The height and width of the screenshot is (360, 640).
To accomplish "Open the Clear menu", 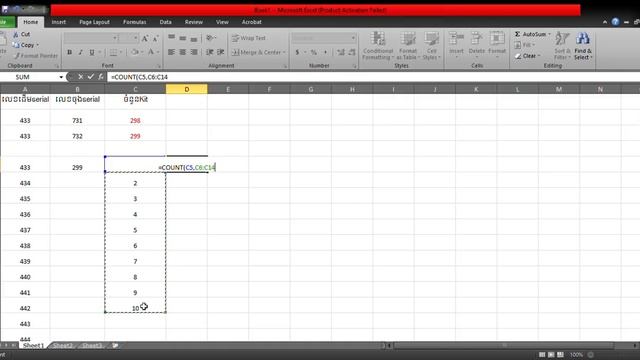I will tap(527, 56).
